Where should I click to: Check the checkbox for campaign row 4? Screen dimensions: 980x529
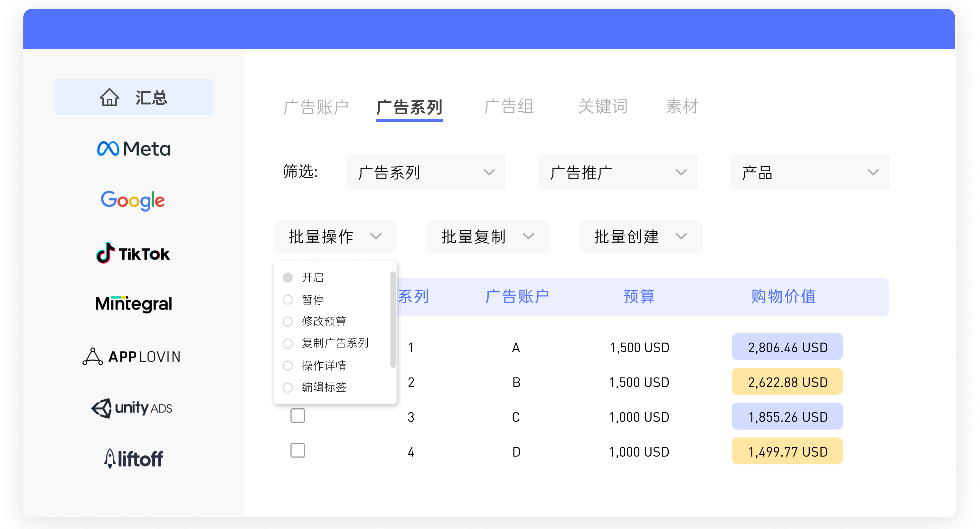pos(298,450)
